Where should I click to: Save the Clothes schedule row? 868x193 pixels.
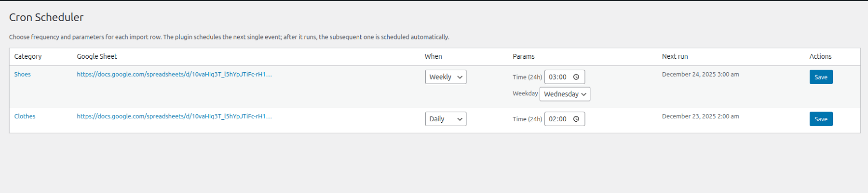click(821, 119)
